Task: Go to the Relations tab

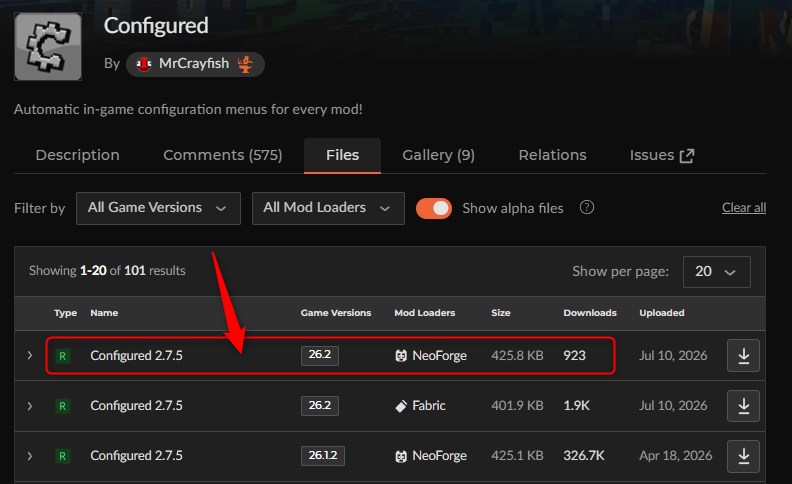Action: pyautogui.click(x=553, y=155)
